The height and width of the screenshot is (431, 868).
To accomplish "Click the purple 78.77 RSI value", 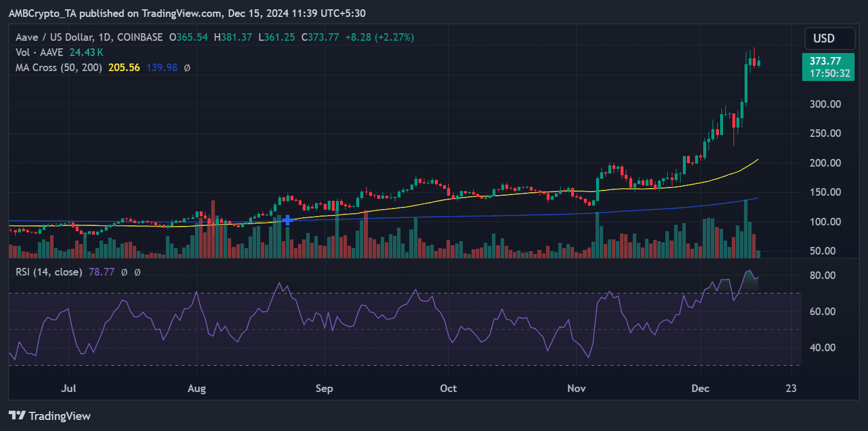I will (x=101, y=272).
